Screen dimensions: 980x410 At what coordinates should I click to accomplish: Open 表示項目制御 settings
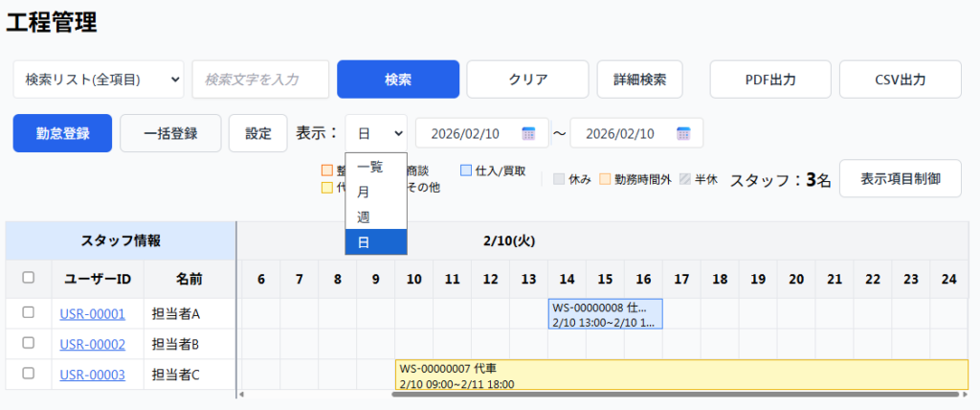click(900, 179)
